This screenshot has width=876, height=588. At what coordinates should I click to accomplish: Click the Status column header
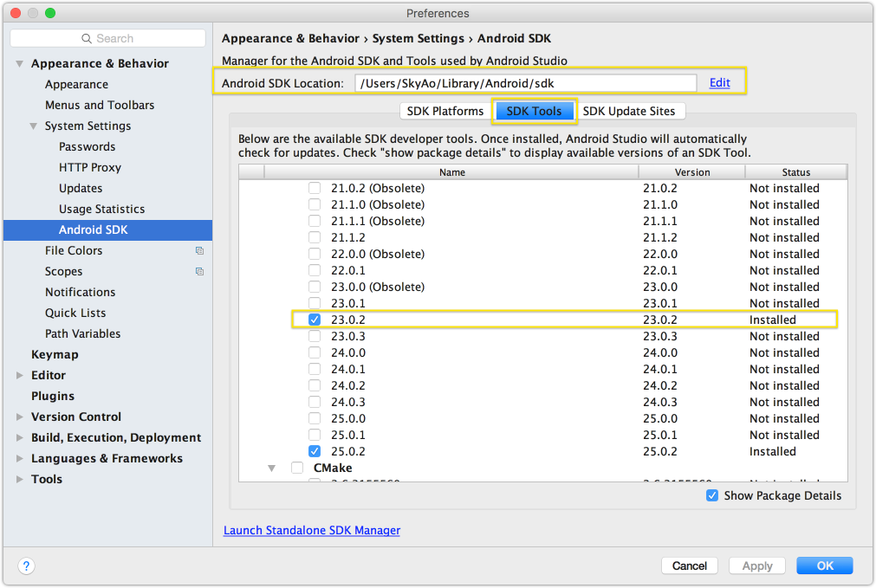(x=795, y=172)
